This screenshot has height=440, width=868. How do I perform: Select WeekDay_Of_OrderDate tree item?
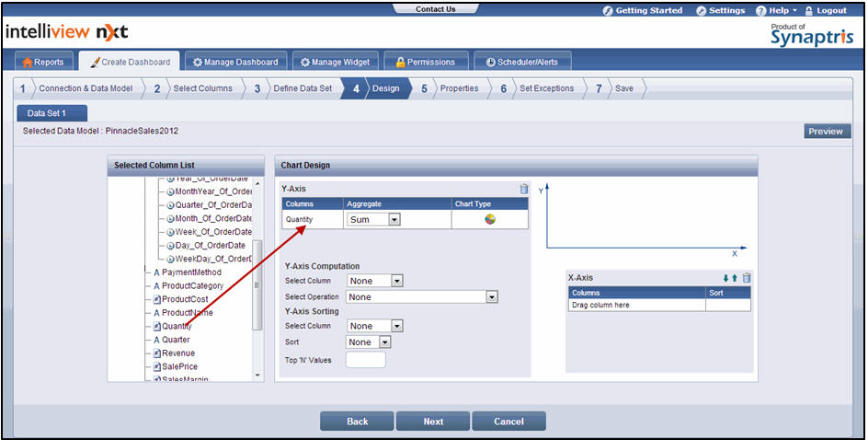(x=210, y=259)
